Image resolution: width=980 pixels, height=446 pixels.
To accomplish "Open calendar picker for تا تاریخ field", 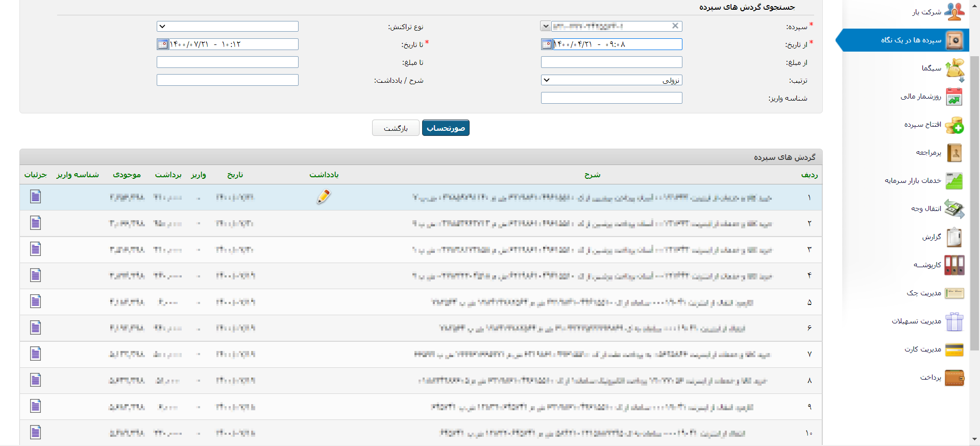I will point(163,44).
